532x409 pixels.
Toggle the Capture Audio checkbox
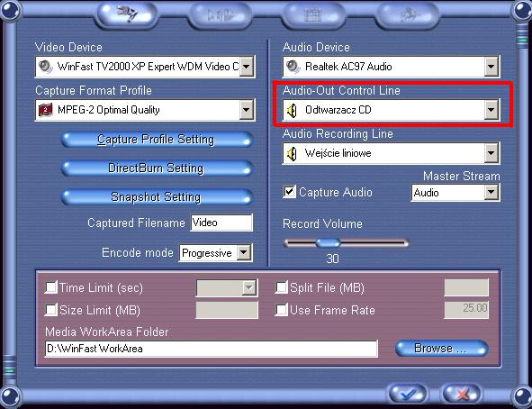pyautogui.click(x=289, y=192)
